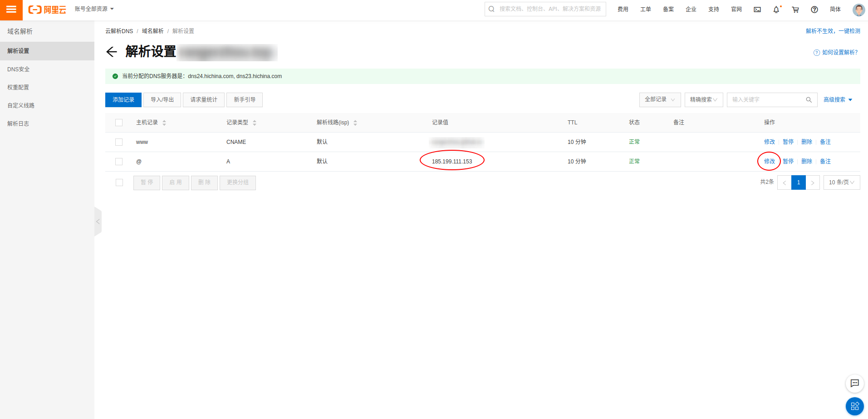Expand the 账号全部资源 dropdown

pyautogui.click(x=94, y=9)
